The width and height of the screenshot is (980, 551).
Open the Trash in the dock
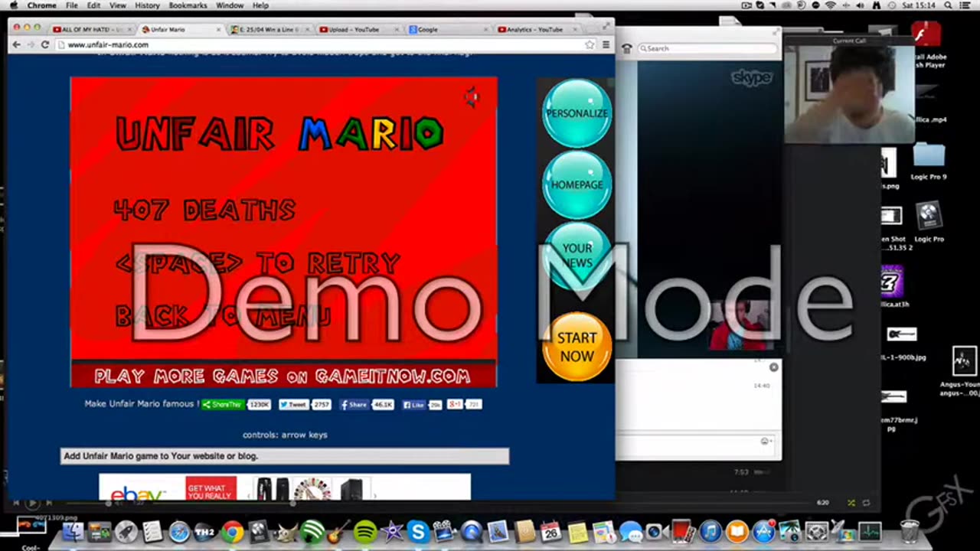click(x=910, y=530)
